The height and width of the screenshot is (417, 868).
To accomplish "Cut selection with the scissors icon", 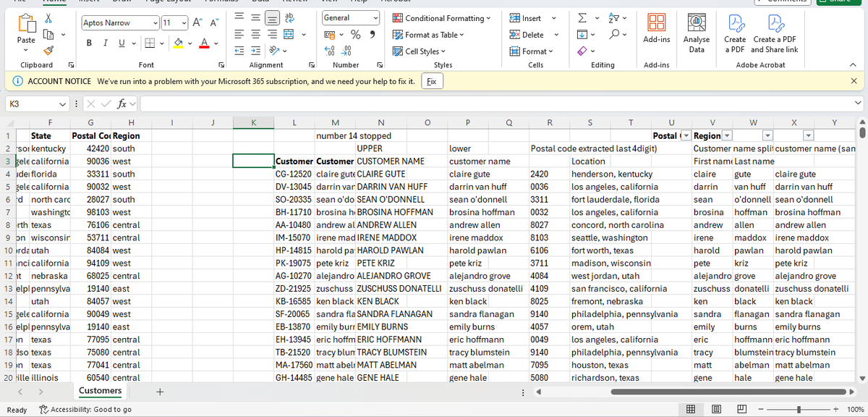I will [50, 18].
